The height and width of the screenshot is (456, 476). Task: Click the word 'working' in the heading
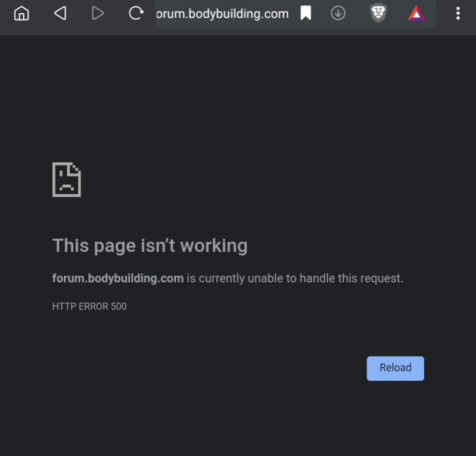(214, 246)
